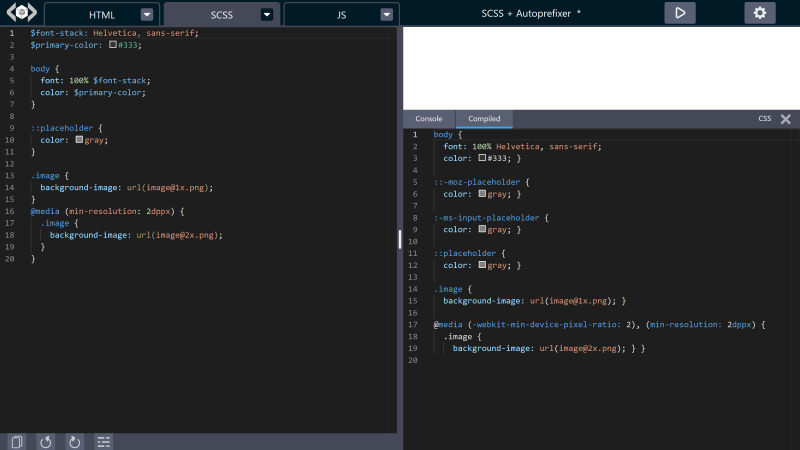
Task: Open the HTML language dropdown
Action: coord(147,15)
